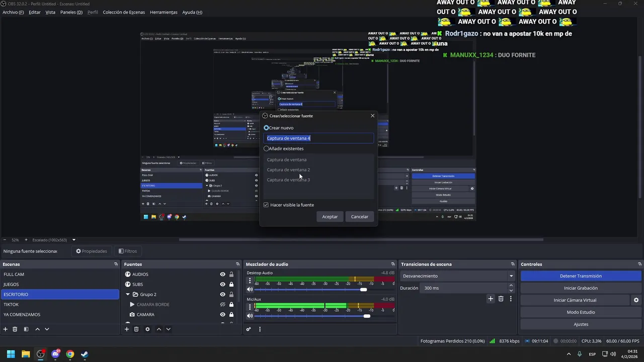Show CAMARA BORDE using its hidden-eye icon
This screenshot has height=362, width=644.
tap(222, 305)
